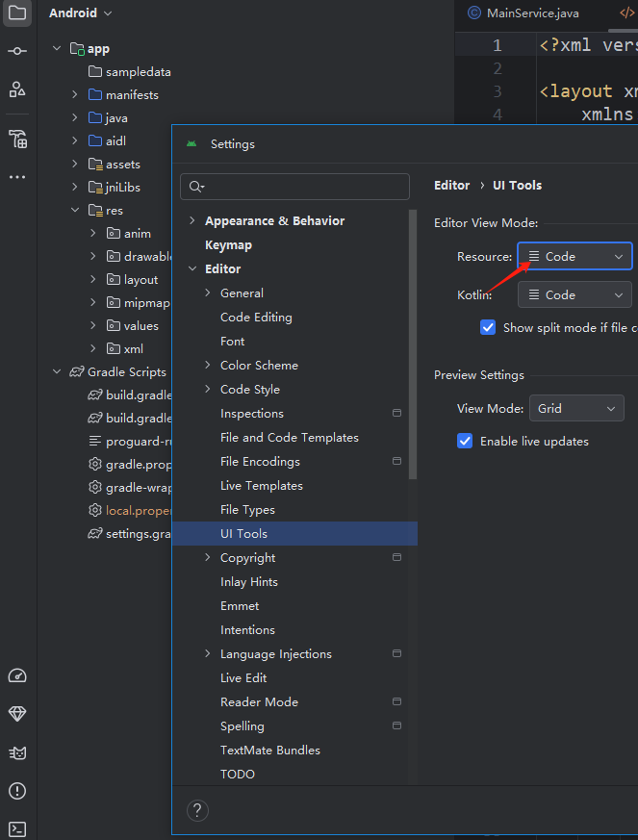Viewport: 638px width, 840px height.
Task: Click the project-level icon beside Reader Mode
Action: point(396,701)
